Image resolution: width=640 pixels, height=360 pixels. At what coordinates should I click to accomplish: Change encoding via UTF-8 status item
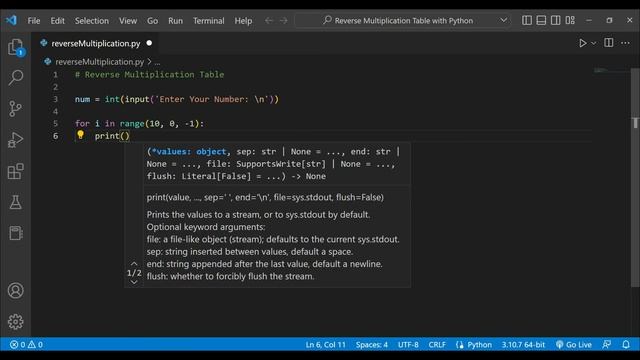coord(408,344)
